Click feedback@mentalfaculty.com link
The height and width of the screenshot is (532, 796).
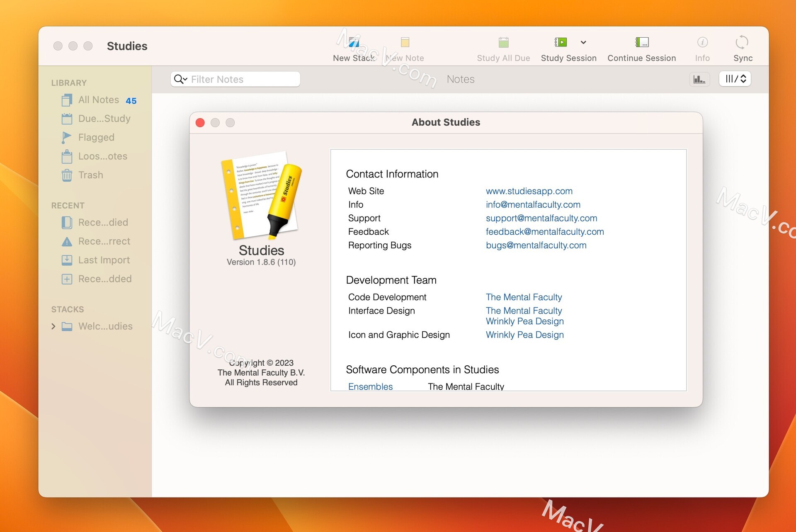[x=545, y=232]
